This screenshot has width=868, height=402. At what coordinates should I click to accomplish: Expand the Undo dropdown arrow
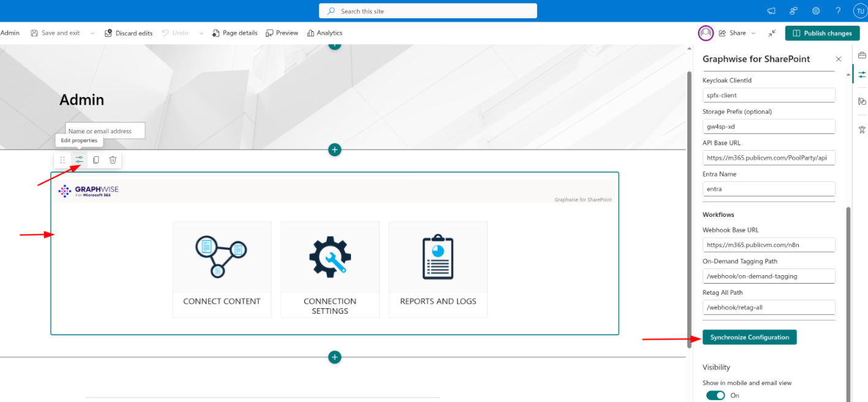click(201, 33)
